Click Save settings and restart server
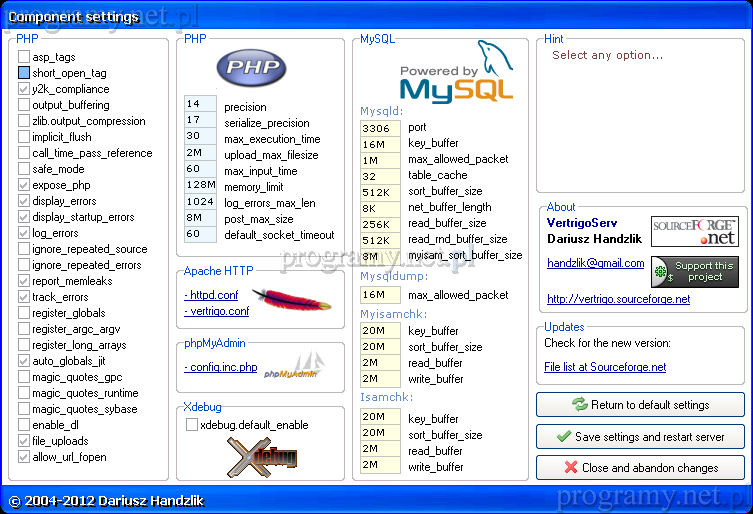753x514 pixels. click(x=640, y=436)
